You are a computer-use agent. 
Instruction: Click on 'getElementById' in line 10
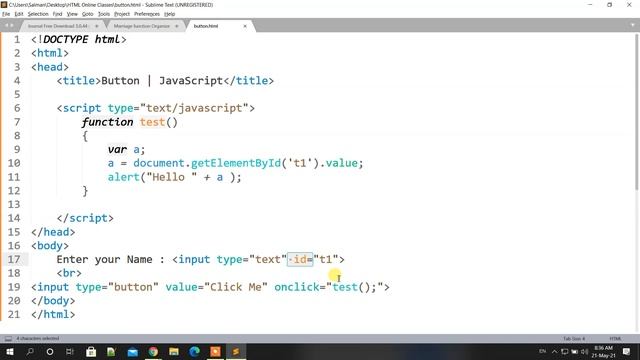236,163
